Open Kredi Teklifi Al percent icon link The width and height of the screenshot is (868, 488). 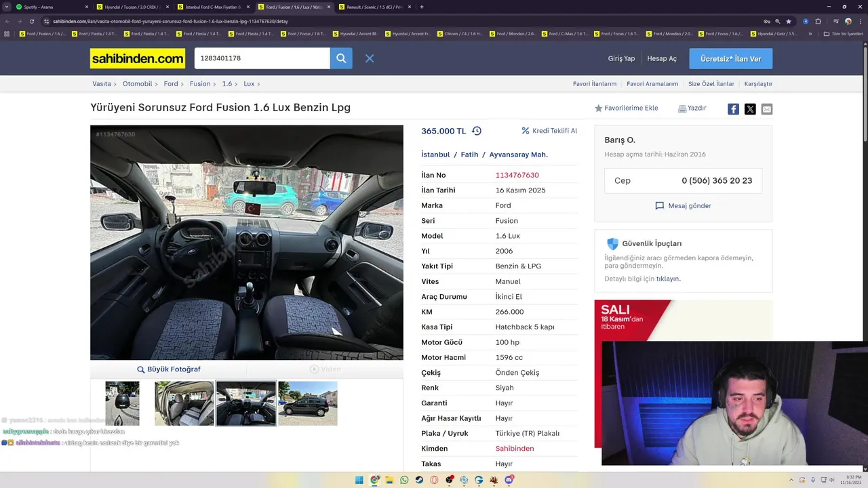click(x=549, y=131)
